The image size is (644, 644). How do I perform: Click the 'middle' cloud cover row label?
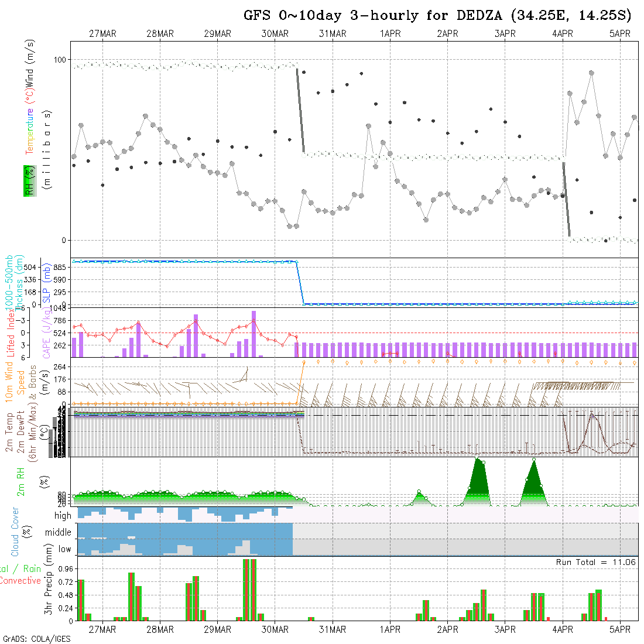[59, 532]
